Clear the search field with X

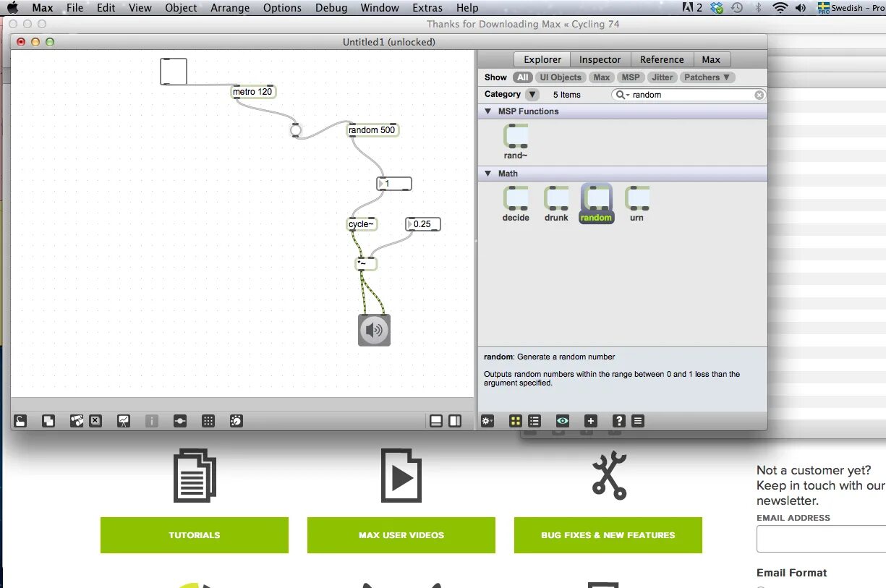759,95
